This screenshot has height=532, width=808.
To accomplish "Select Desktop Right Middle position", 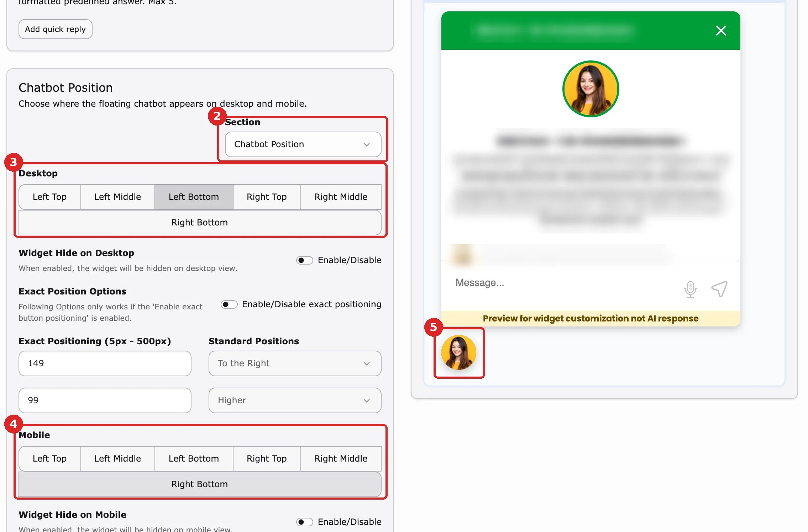I will (x=341, y=197).
